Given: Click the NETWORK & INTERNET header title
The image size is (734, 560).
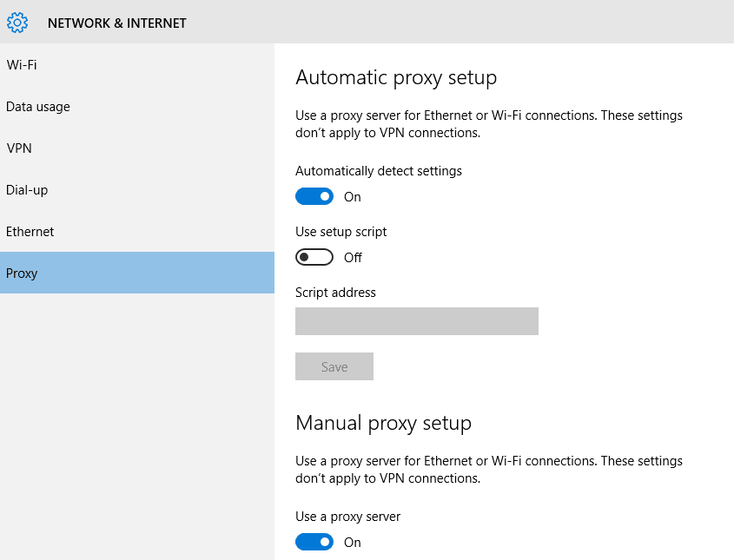Looking at the screenshot, I should click(116, 23).
